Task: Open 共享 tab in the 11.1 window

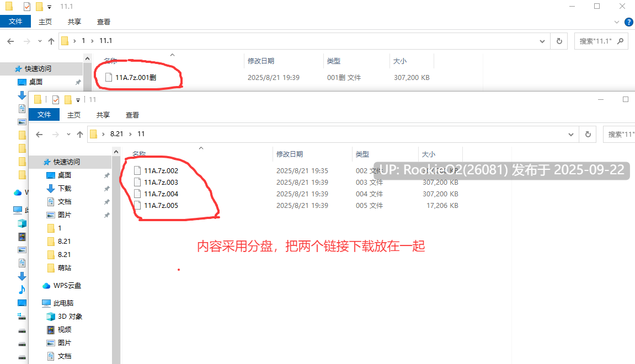Action: click(74, 22)
